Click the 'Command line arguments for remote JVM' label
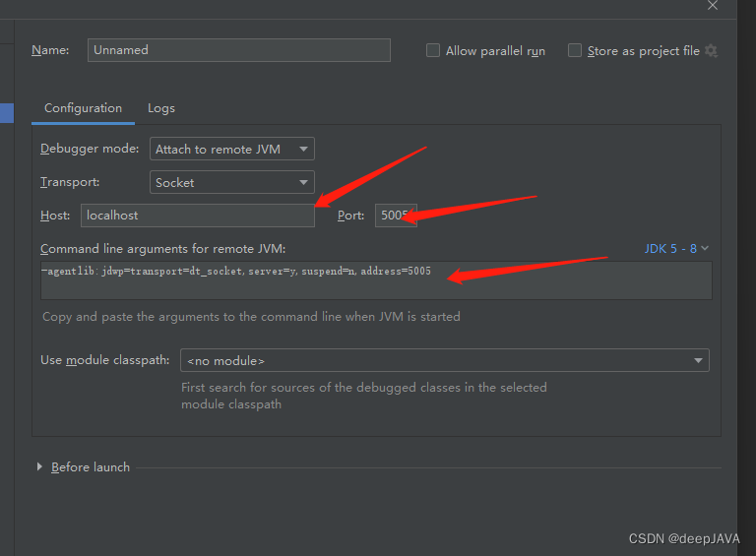756x556 pixels. point(163,249)
